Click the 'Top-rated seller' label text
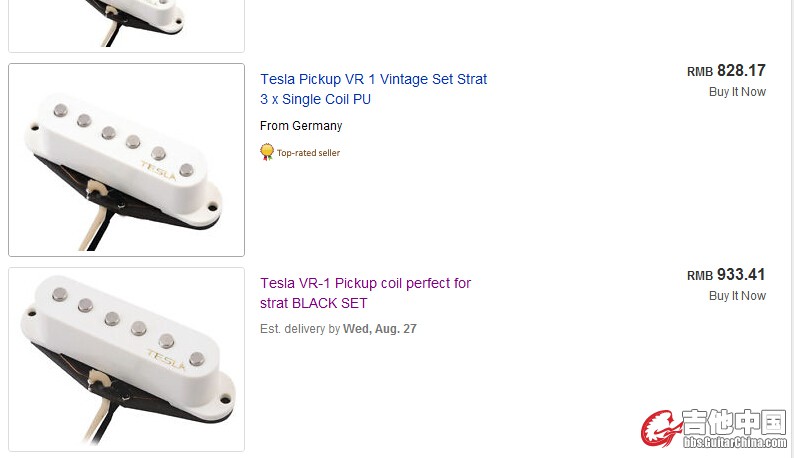Screen dimensions: 794x458 (308, 153)
